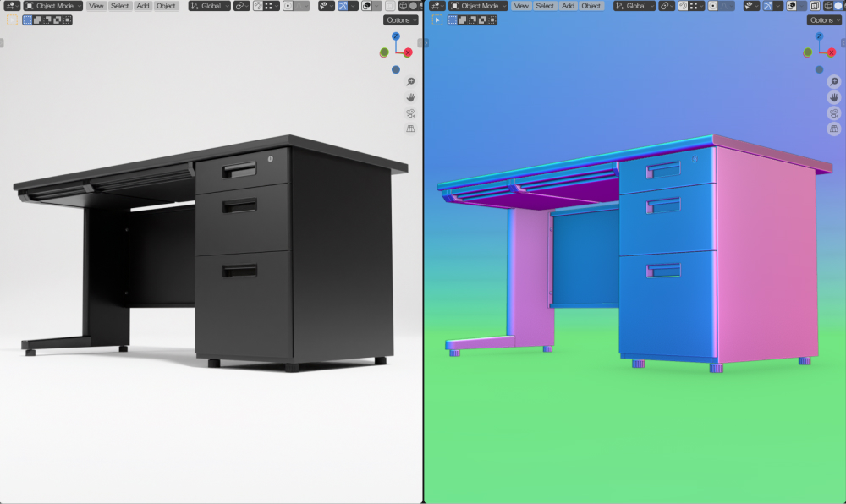This screenshot has height=504, width=846.
Task: Open Object Mode dropdown in left viewport
Action: coord(53,6)
